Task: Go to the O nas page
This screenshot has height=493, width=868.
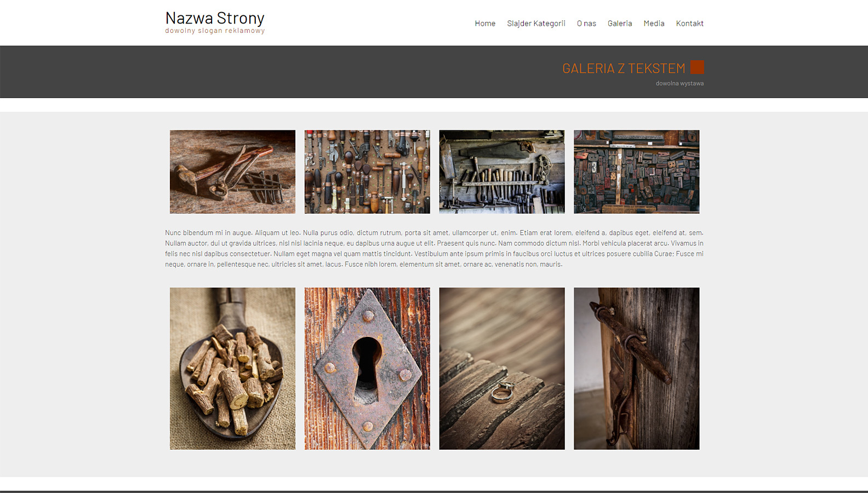Action: (586, 24)
